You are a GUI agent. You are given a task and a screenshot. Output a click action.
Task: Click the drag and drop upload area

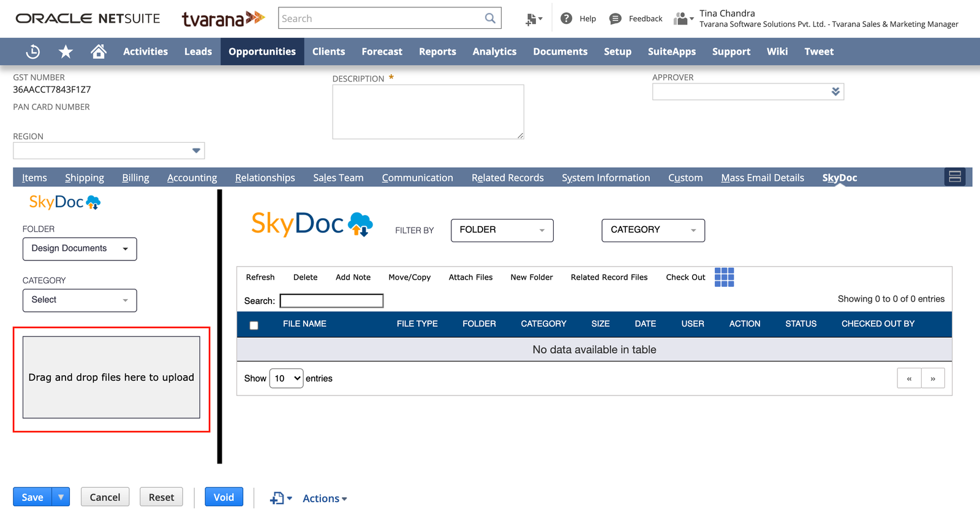tap(111, 377)
